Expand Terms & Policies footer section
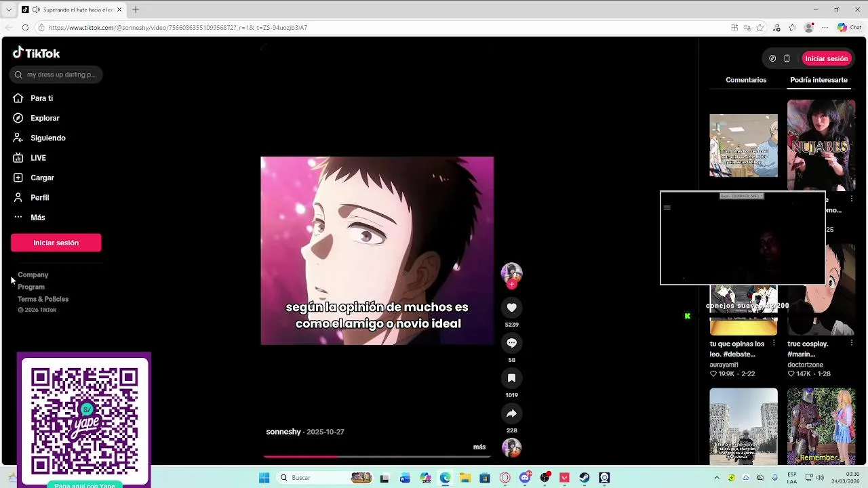Viewport: 868px width, 488px height. pyautogui.click(x=43, y=299)
